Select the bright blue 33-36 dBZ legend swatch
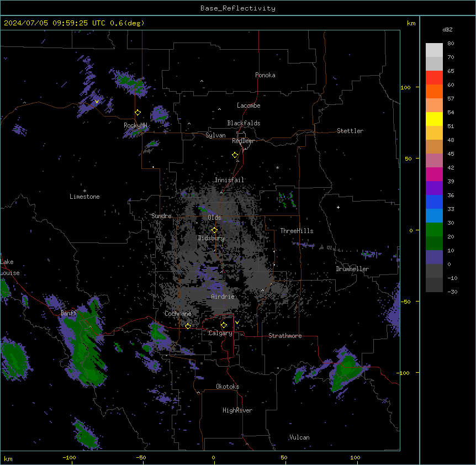Screen dimensions: 476x465 (434, 202)
